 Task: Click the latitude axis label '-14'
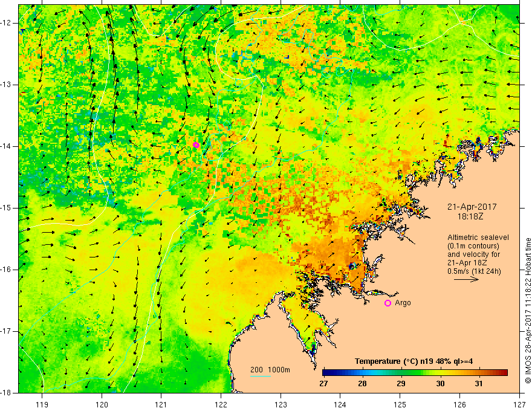[6, 146]
